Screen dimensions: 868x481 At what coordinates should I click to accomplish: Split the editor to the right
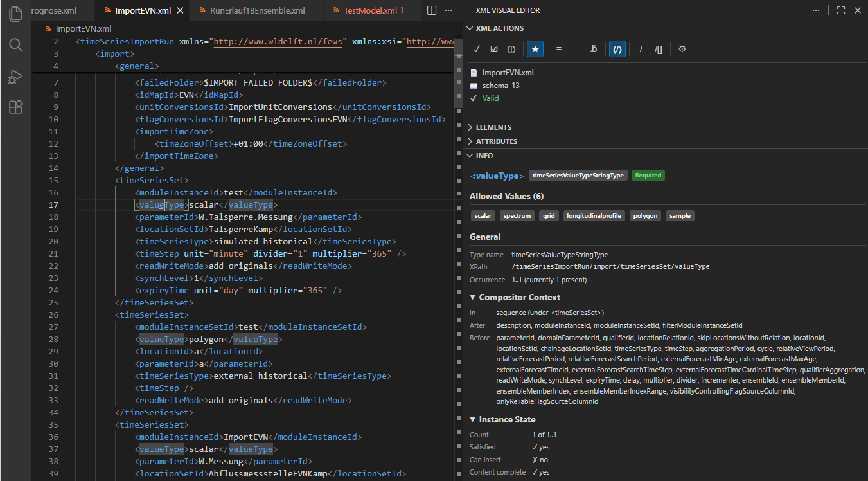click(432, 11)
